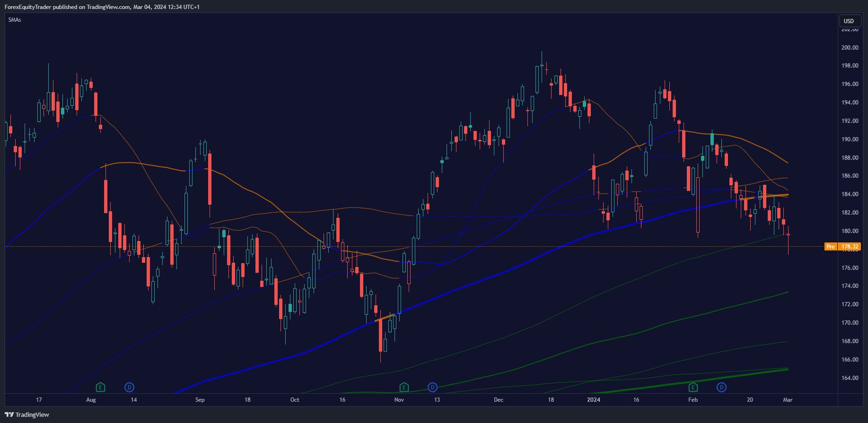Click the Sep label on time axis

click(200, 400)
